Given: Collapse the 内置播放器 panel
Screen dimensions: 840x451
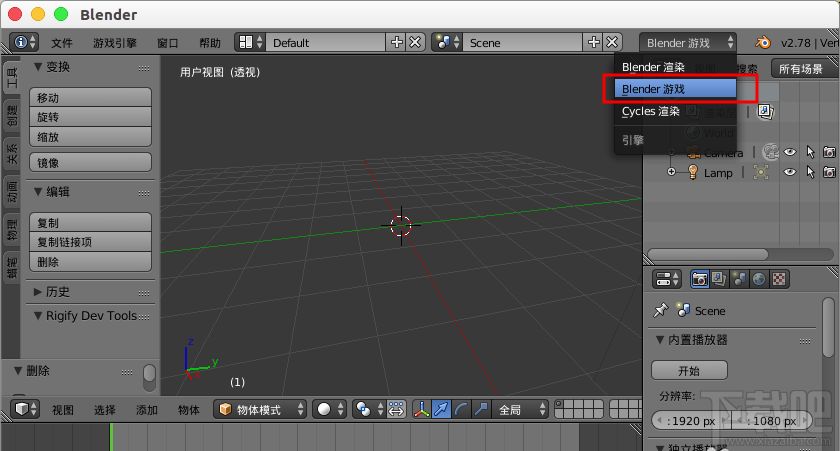Looking at the screenshot, I should pyautogui.click(x=660, y=340).
